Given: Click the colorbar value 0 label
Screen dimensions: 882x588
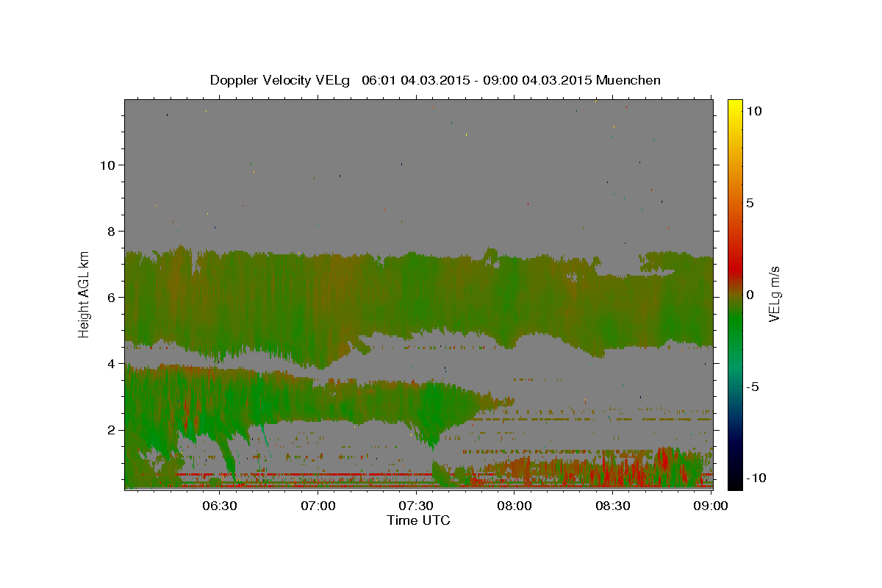Looking at the screenshot, I should click(750, 295).
